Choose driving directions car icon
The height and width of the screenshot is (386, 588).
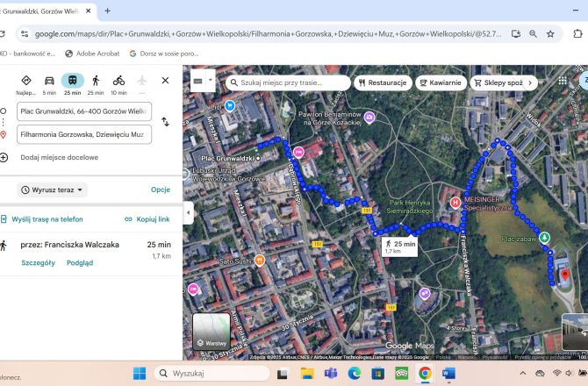click(x=49, y=81)
